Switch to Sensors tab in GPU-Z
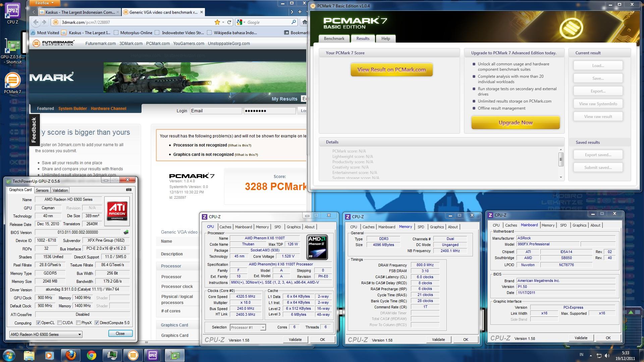The image size is (644, 362). point(42,190)
